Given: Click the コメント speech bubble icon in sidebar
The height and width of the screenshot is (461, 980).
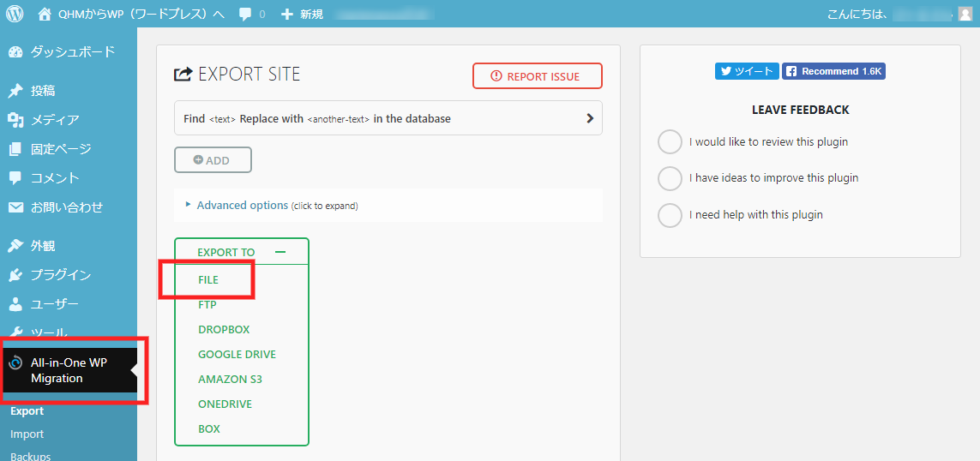Looking at the screenshot, I should [15, 178].
